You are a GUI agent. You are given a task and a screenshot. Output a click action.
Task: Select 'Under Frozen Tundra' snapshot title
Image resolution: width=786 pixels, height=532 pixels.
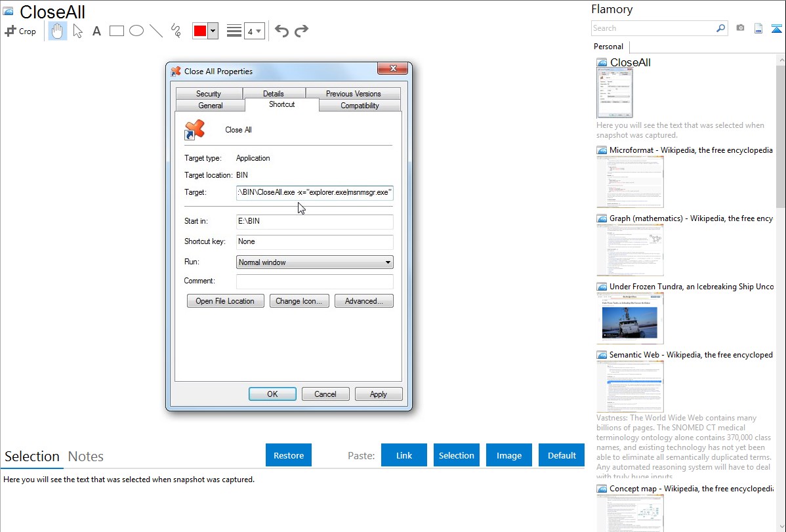point(692,286)
